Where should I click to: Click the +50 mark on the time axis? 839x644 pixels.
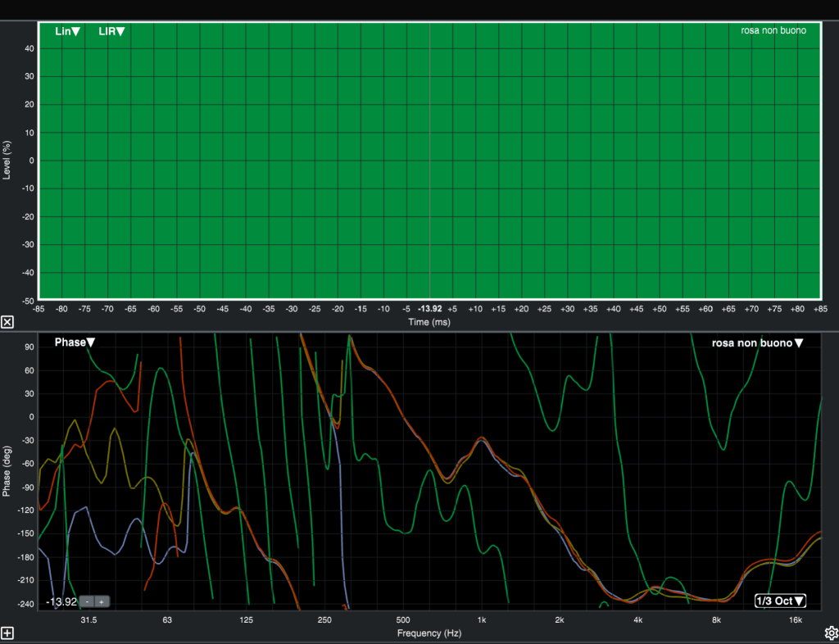tap(659, 309)
